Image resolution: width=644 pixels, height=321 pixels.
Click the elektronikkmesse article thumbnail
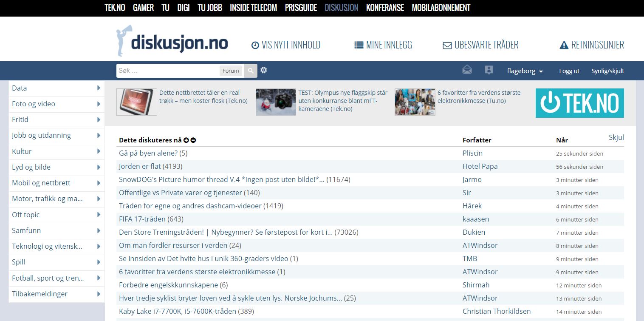[x=415, y=102]
